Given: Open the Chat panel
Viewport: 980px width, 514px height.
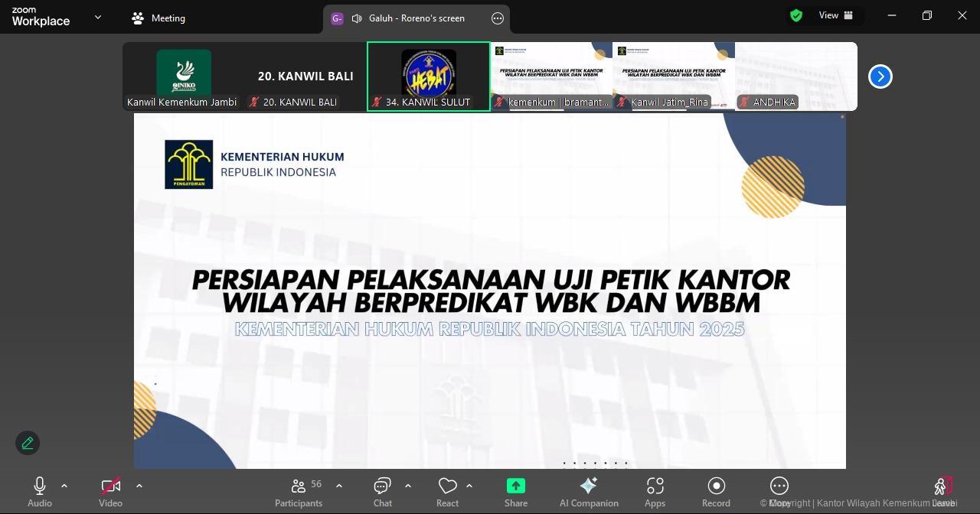Looking at the screenshot, I should 383,492.
